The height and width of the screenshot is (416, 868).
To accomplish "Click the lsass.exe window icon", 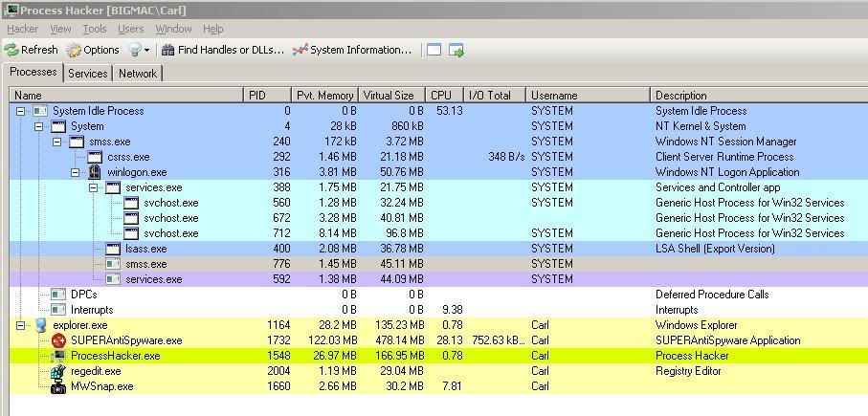I will coord(113,249).
